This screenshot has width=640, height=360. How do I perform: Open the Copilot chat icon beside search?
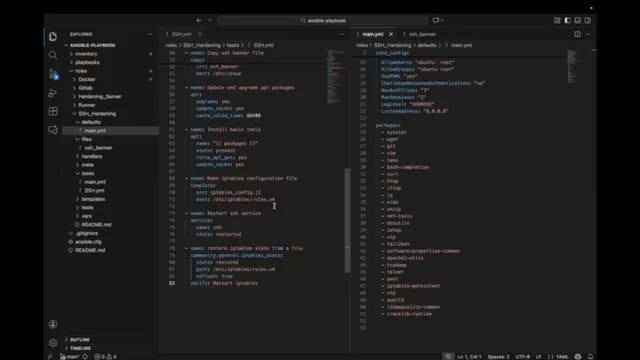436,20
